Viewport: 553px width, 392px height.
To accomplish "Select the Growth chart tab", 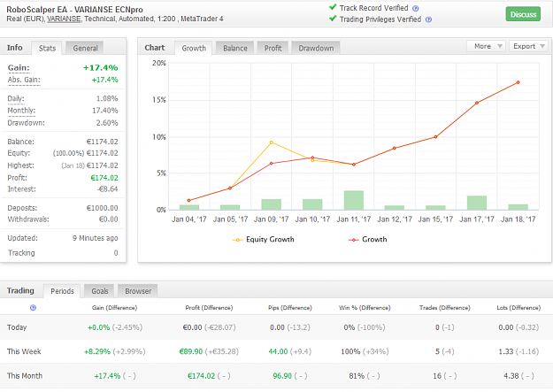I will tap(194, 49).
